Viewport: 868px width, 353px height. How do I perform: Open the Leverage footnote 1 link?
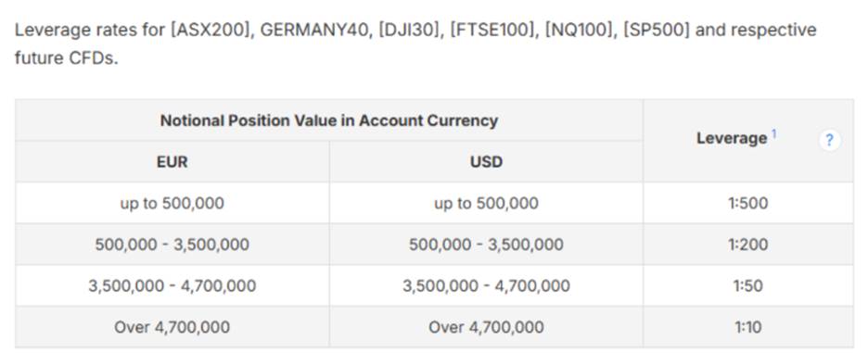tap(774, 133)
